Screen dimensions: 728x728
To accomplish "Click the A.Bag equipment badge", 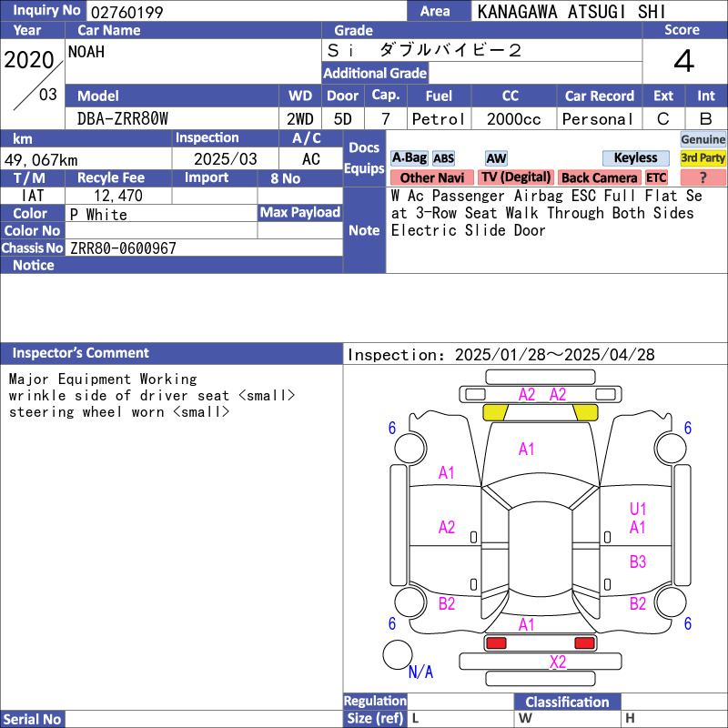I will [409, 158].
